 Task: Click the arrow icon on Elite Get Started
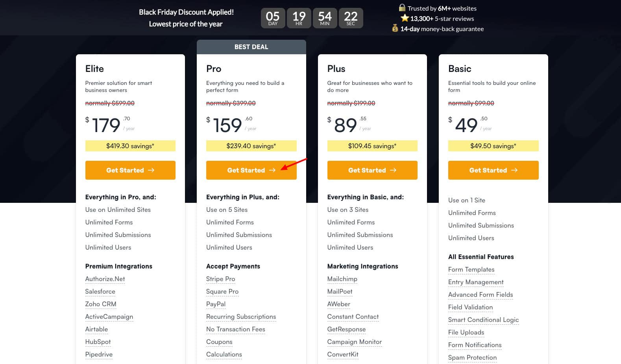pos(151,170)
